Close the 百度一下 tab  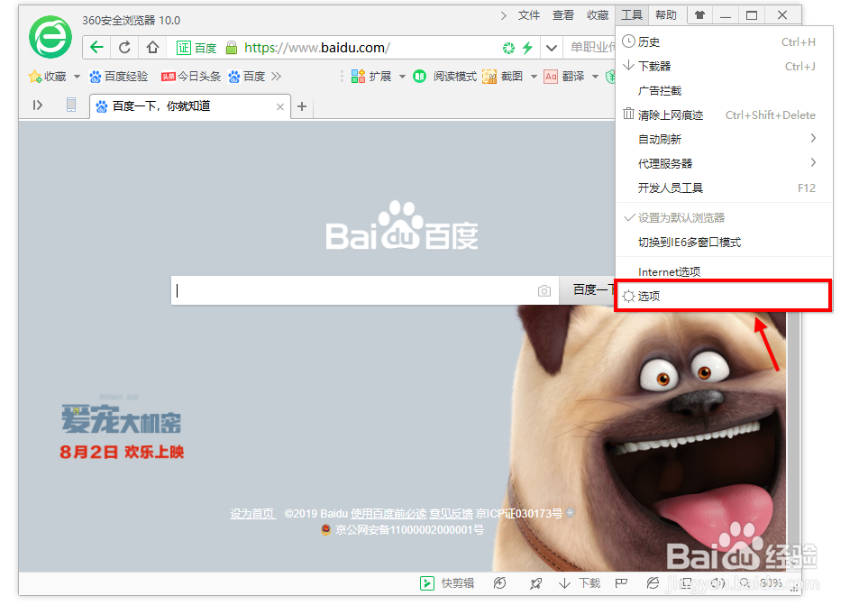point(280,107)
